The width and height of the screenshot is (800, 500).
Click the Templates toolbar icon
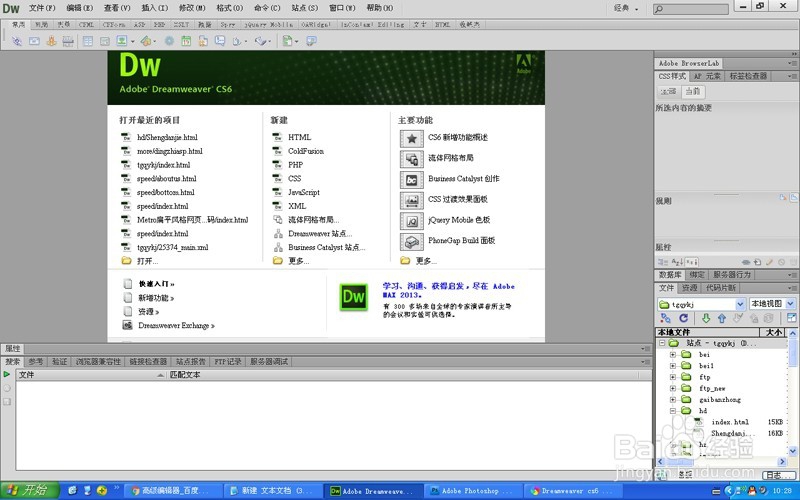(x=287, y=41)
